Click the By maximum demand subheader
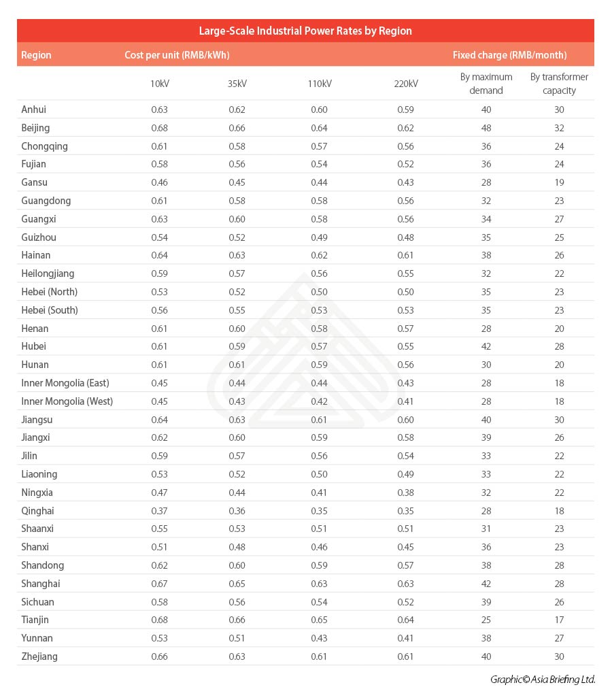The width and height of the screenshot is (612, 700). 486,84
